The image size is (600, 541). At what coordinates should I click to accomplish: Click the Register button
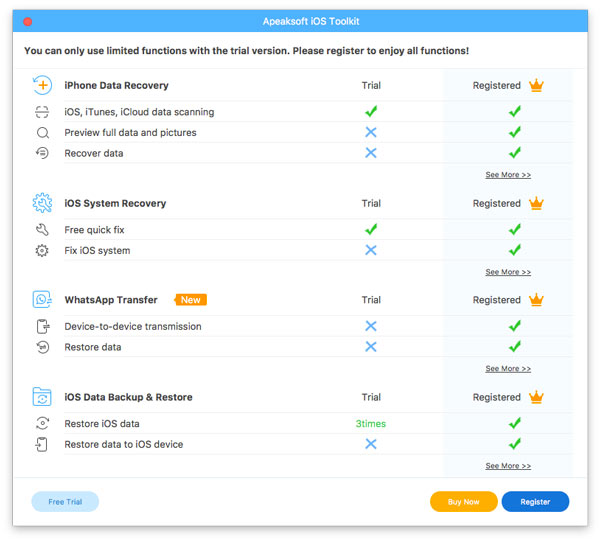point(535,502)
